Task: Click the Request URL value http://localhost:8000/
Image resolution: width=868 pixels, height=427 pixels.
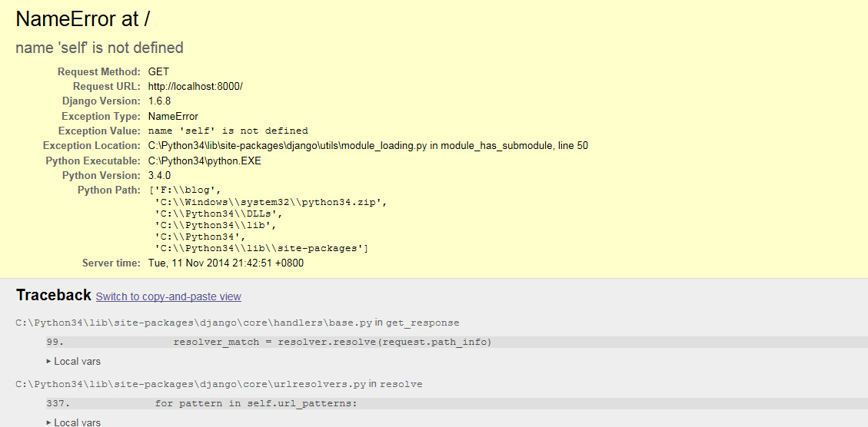Action: 195,87
